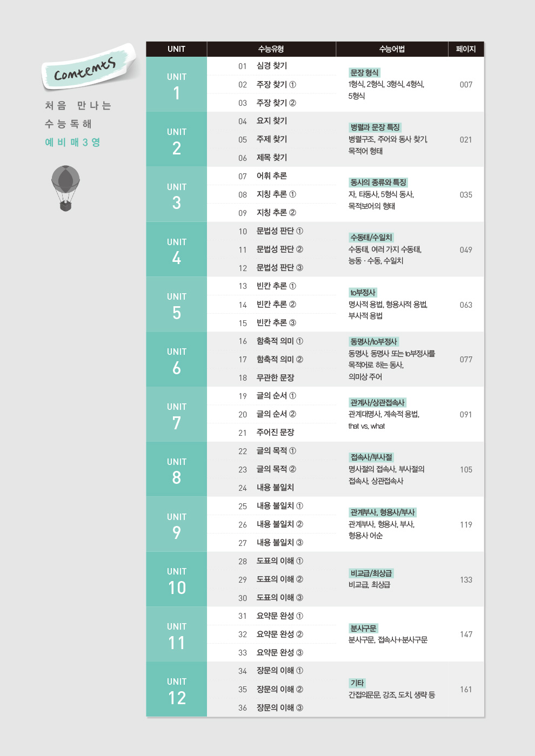Open entry 03 주장 찾기 ②
The height and width of the screenshot is (756, 535).
tap(276, 103)
